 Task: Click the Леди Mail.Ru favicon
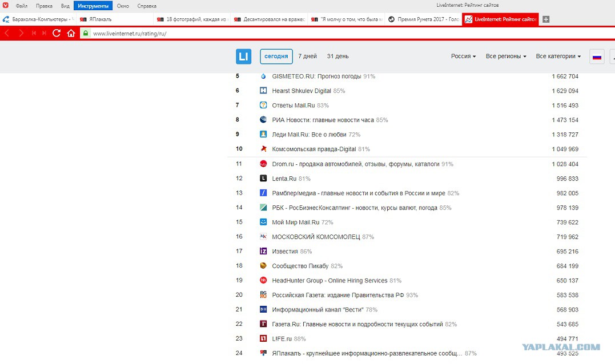(263, 134)
